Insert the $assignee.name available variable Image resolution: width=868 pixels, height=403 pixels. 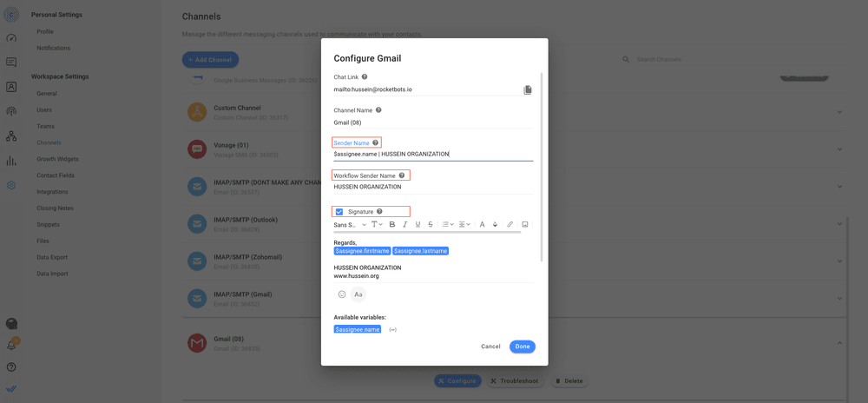coord(357,330)
